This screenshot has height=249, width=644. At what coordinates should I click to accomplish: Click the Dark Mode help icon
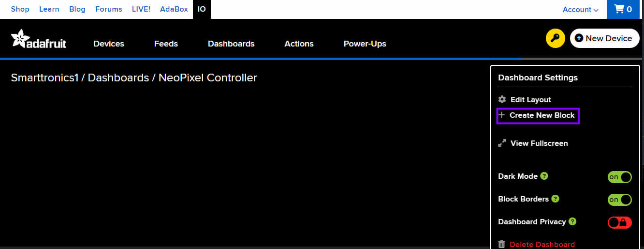544,176
